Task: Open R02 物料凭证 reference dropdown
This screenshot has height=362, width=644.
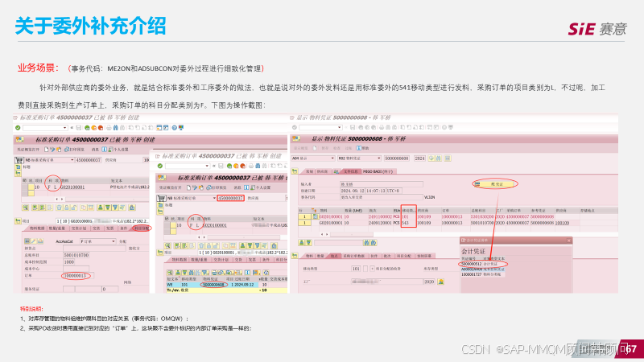Action: coord(379,158)
